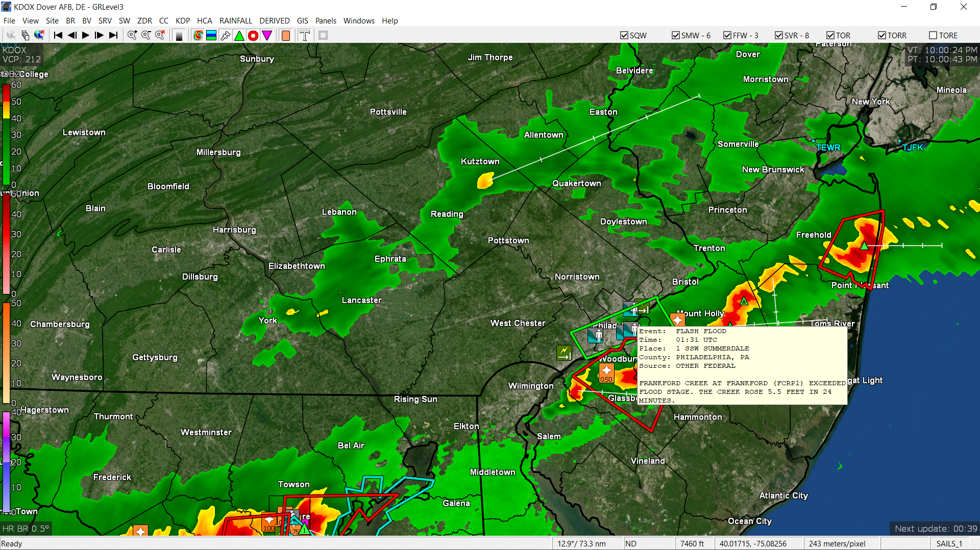Click the blue-green layered toolbar icon
The width and height of the screenshot is (980, 550).
[211, 35]
